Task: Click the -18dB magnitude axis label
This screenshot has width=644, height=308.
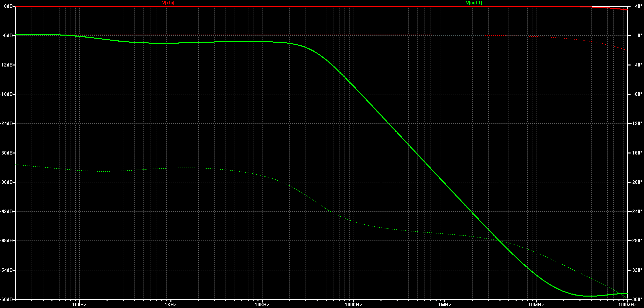Action: pyautogui.click(x=7, y=94)
